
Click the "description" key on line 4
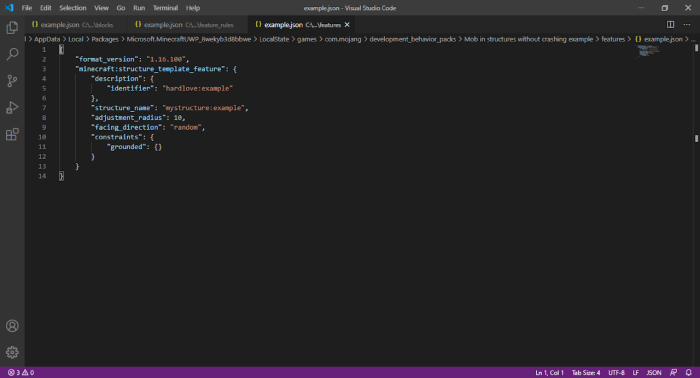click(x=117, y=79)
